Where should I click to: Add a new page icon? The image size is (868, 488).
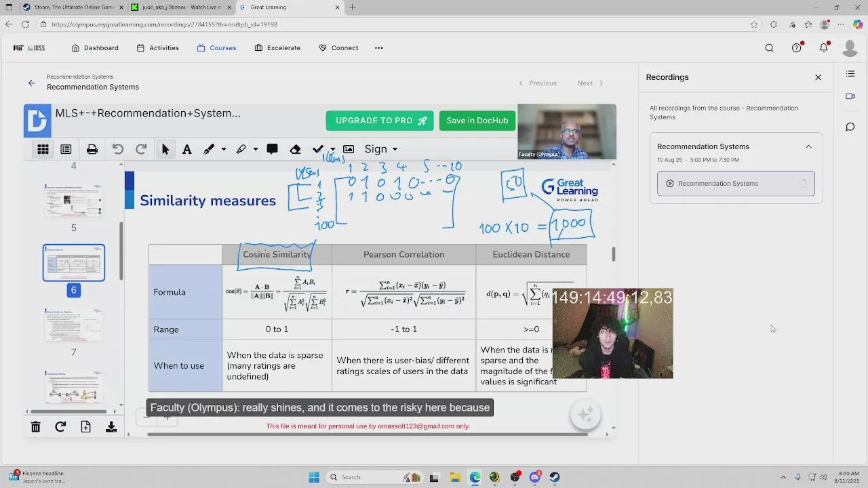[85, 426]
